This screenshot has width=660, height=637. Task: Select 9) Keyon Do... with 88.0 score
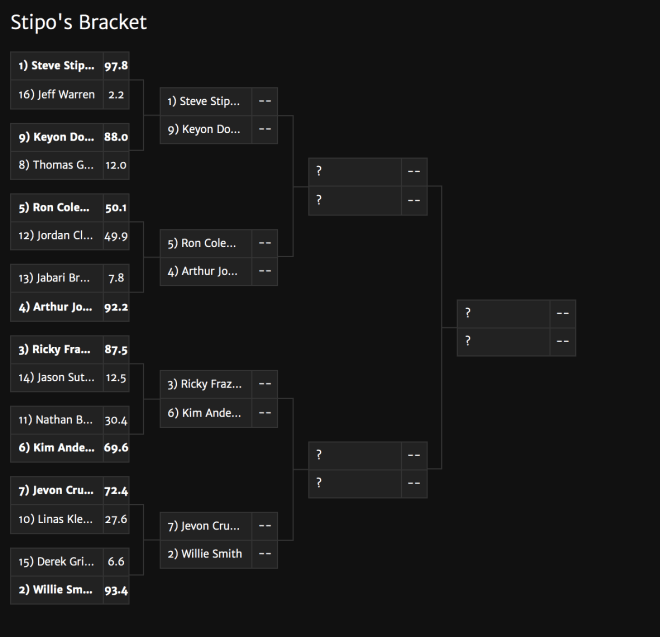[70, 137]
